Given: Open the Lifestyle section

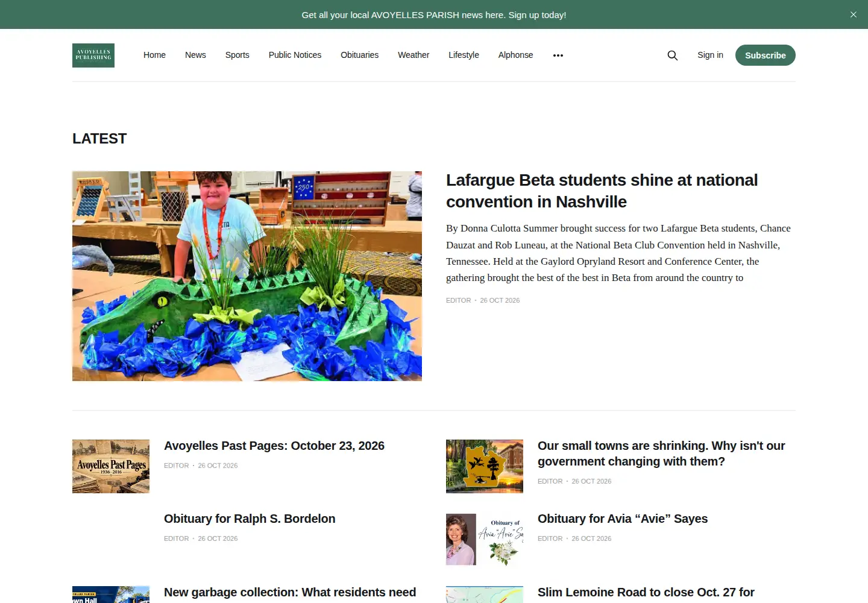Looking at the screenshot, I should point(464,55).
